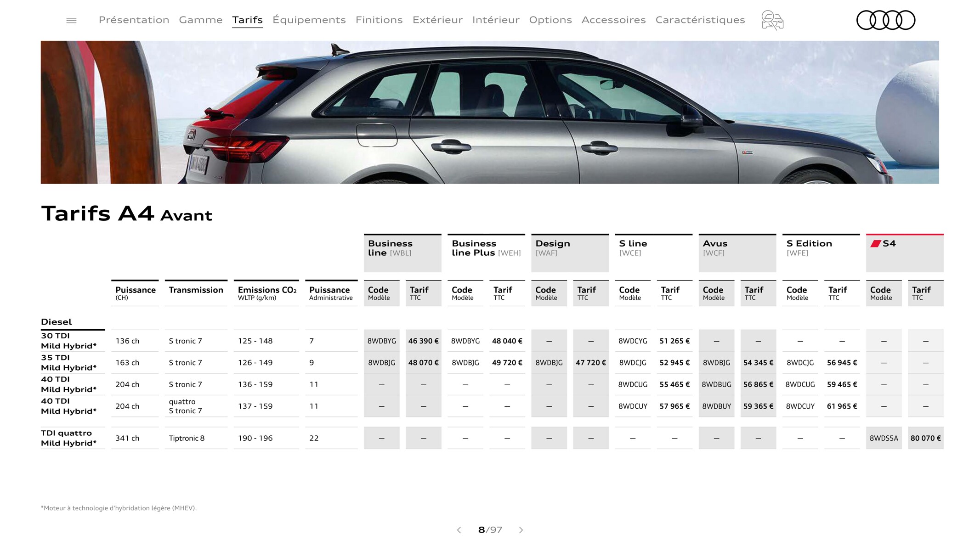Open the Finitions tab
This screenshot has height=551, width=980.
click(379, 20)
